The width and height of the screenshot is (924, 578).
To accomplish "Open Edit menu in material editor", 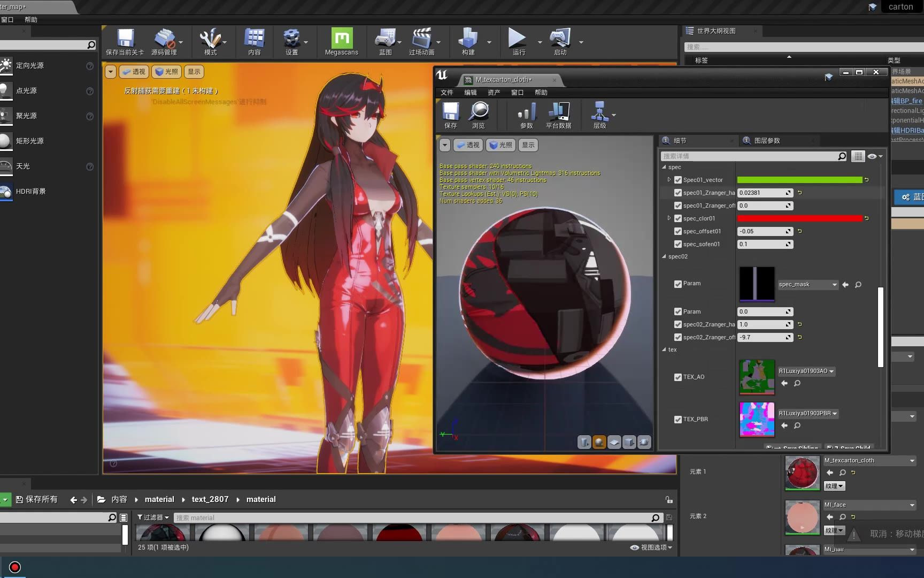I will coord(471,93).
